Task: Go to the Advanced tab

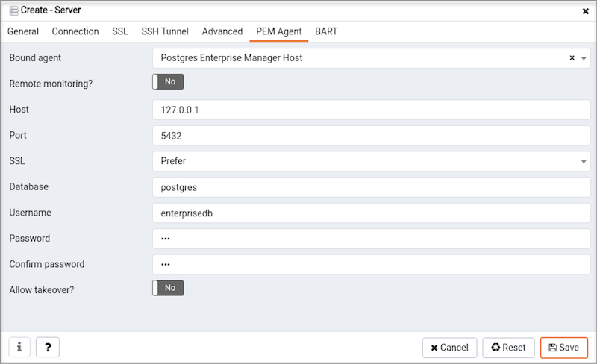Action: tap(222, 31)
